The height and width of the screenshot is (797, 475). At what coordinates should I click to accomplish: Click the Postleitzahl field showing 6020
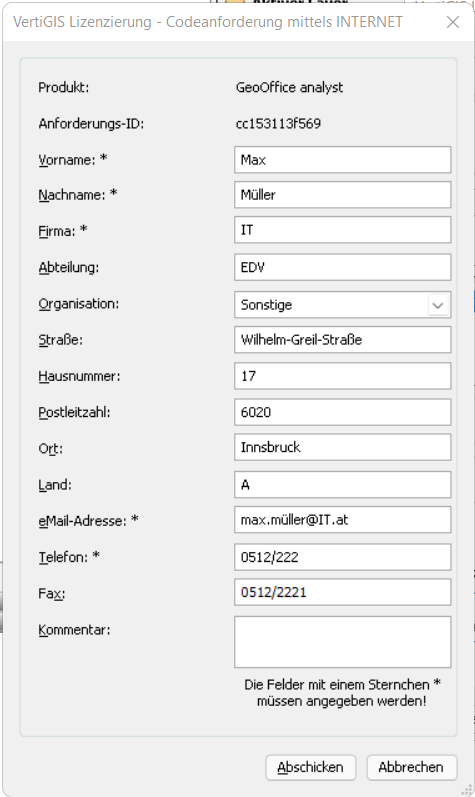(342, 412)
